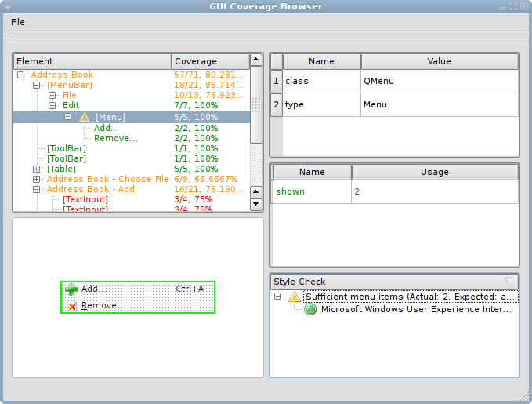Viewport: 532px width, 404px height.
Task: Click the globe icon beside Microsoft Windows entry
Action: click(310, 310)
